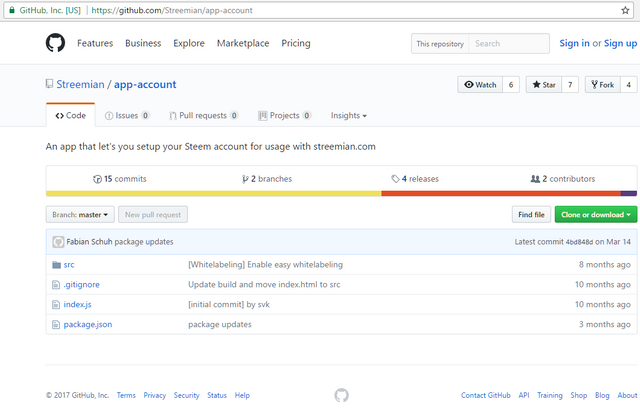
Task: Open the index.js file
Action: (x=78, y=305)
